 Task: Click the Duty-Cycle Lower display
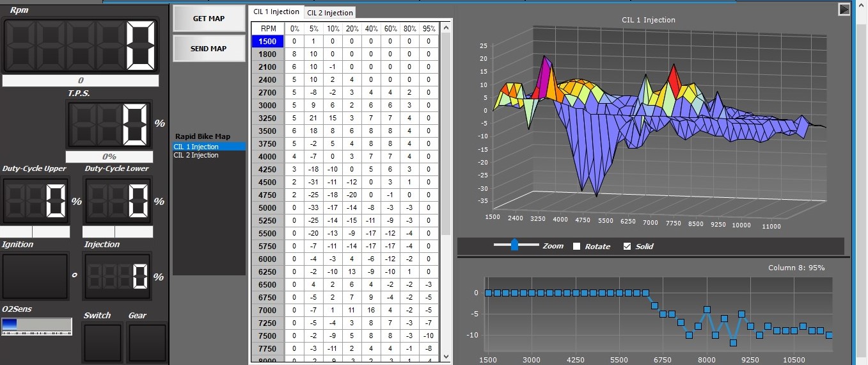119,200
